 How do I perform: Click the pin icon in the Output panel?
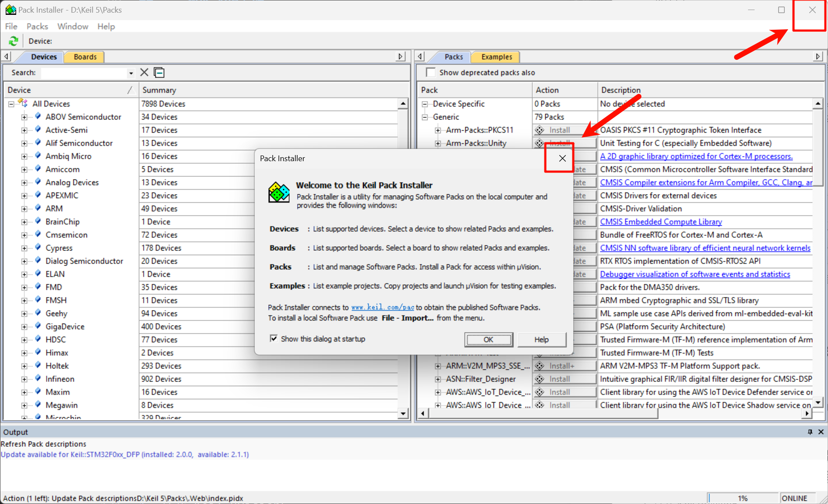pyautogui.click(x=810, y=432)
